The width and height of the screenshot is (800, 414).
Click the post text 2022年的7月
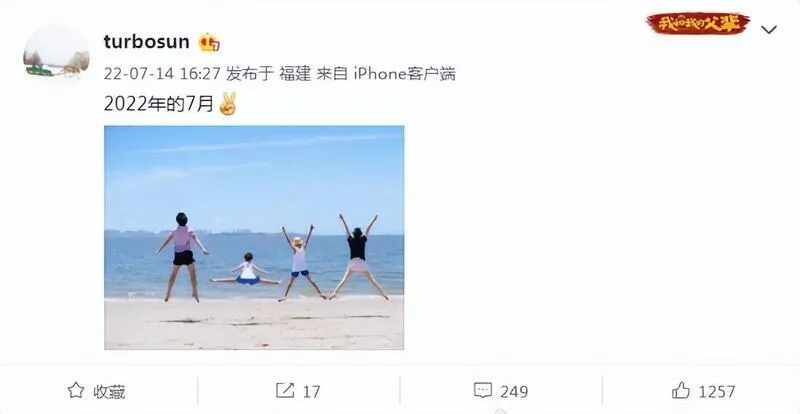point(159,104)
